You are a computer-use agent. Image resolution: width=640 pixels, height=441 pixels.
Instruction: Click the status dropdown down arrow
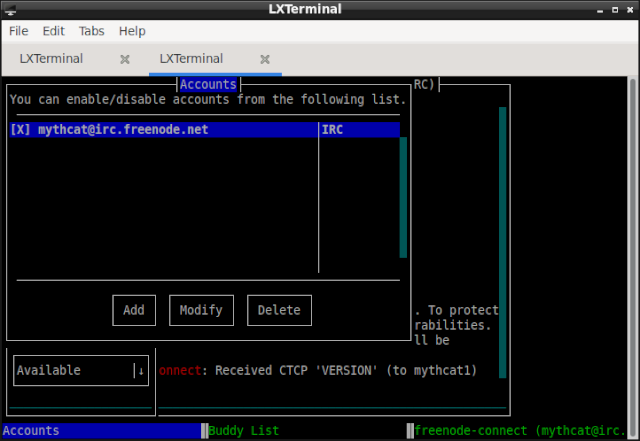click(141, 371)
